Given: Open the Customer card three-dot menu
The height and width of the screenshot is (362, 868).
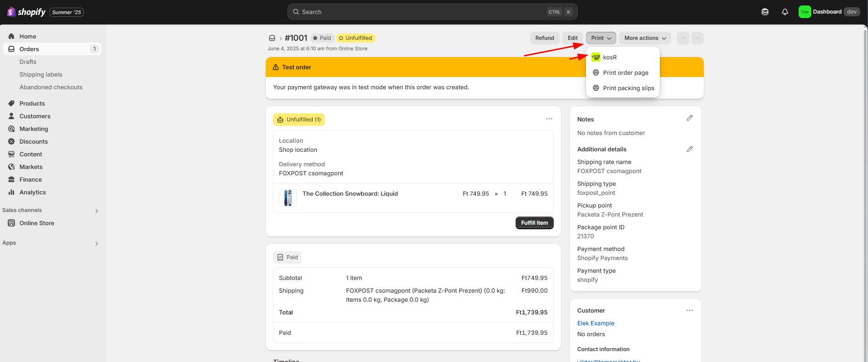Looking at the screenshot, I should (x=689, y=310).
